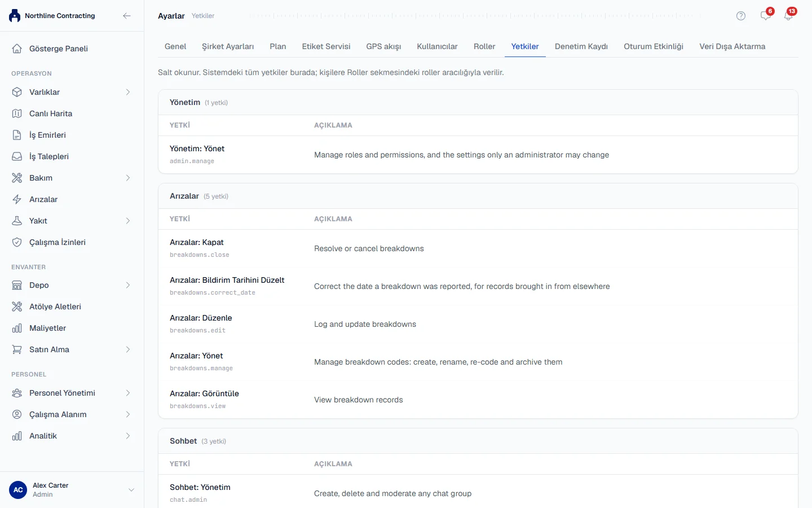Click the breakdowns.correct_date permission code

[213, 292]
